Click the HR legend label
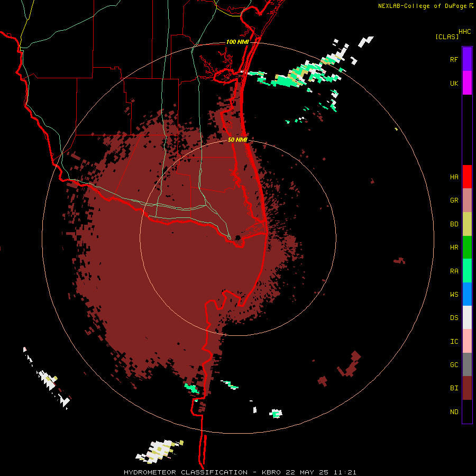 pos(454,248)
